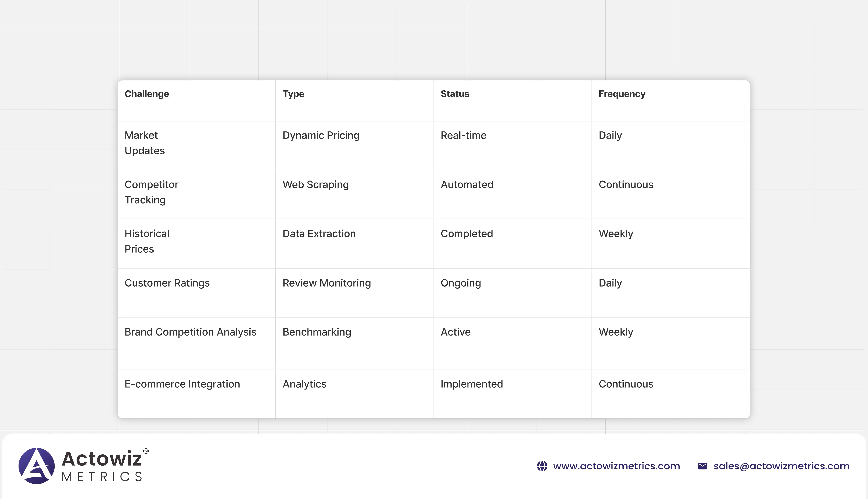Viewport: 868px width, 499px height.
Task: Click the Actowiz Metrics logo emblem
Action: point(37,466)
